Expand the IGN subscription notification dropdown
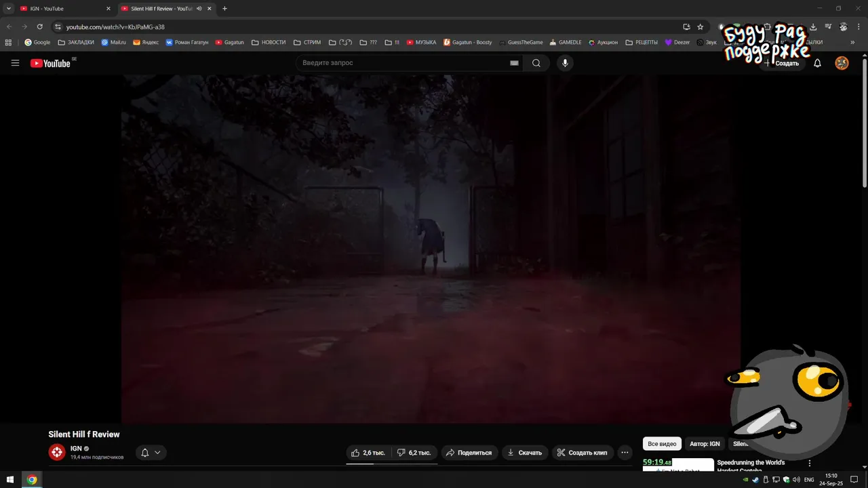The width and height of the screenshot is (868, 488). click(151, 453)
